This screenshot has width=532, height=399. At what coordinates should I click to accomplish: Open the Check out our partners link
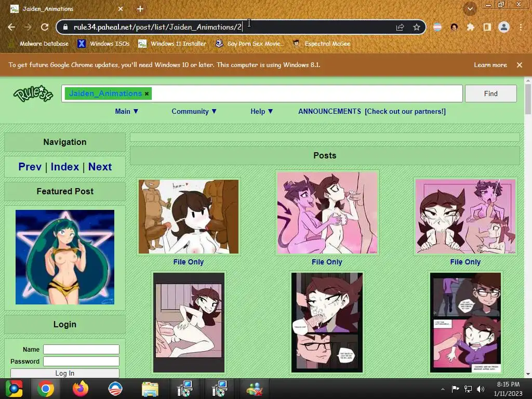(x=405, y=111)
